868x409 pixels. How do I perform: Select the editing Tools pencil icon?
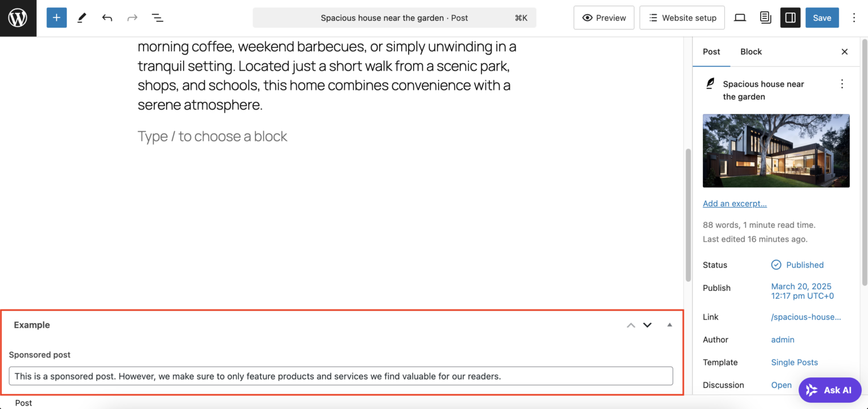(81, 18)
